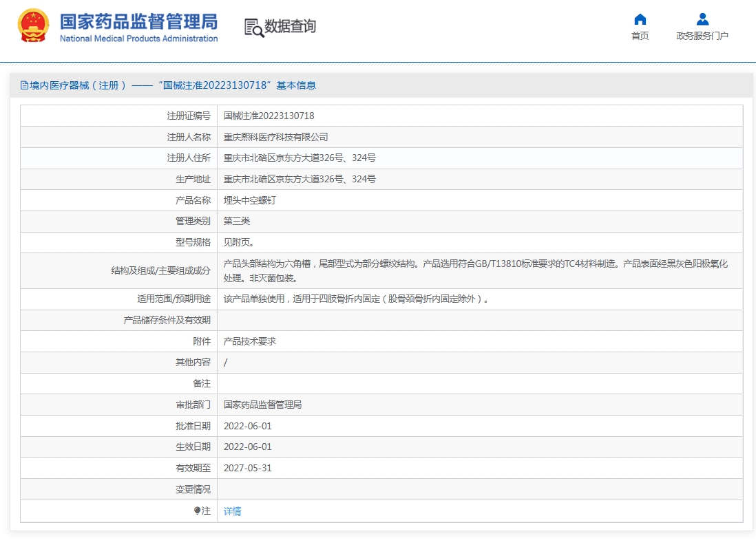Click the 生效日期 row label
Image resolution: width=756 pixels, height=547 pixels.
click(x=193, y=447)
